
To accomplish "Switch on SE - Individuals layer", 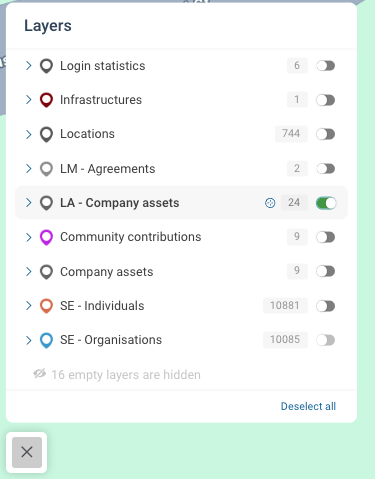I will pos(326,306).
